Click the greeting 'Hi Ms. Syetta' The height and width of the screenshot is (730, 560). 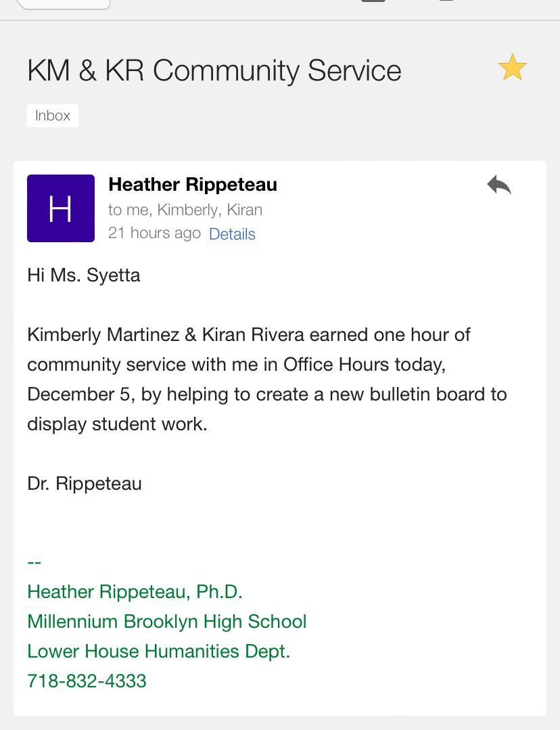coord(84,275)
